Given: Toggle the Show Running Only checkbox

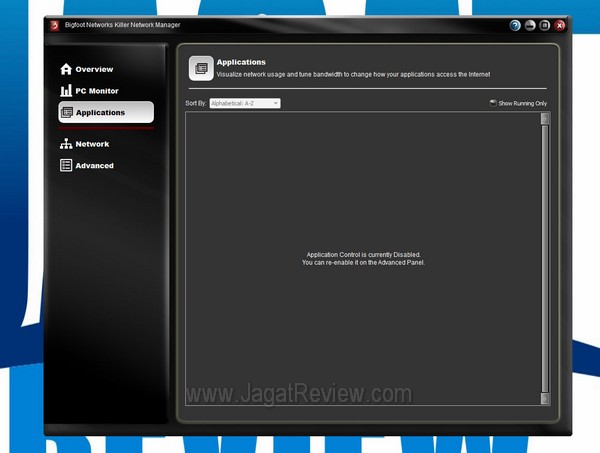Looking at the screenshot, I should 493,103.
